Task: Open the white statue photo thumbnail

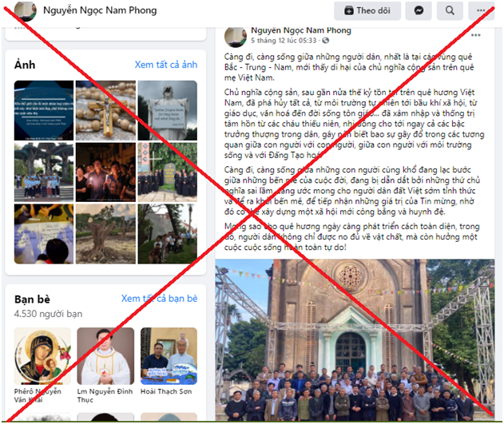Action: click(168, 110)
